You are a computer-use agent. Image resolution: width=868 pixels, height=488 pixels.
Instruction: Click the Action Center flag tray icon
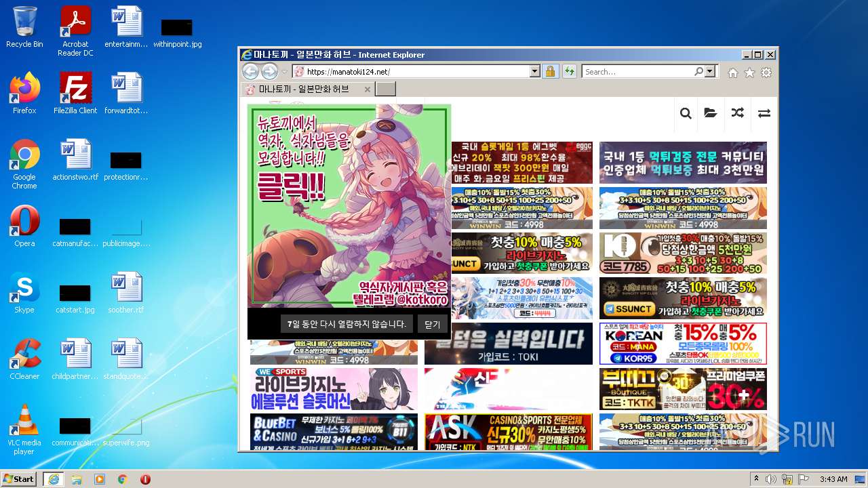pyautogui.click(x=804, y=479)
